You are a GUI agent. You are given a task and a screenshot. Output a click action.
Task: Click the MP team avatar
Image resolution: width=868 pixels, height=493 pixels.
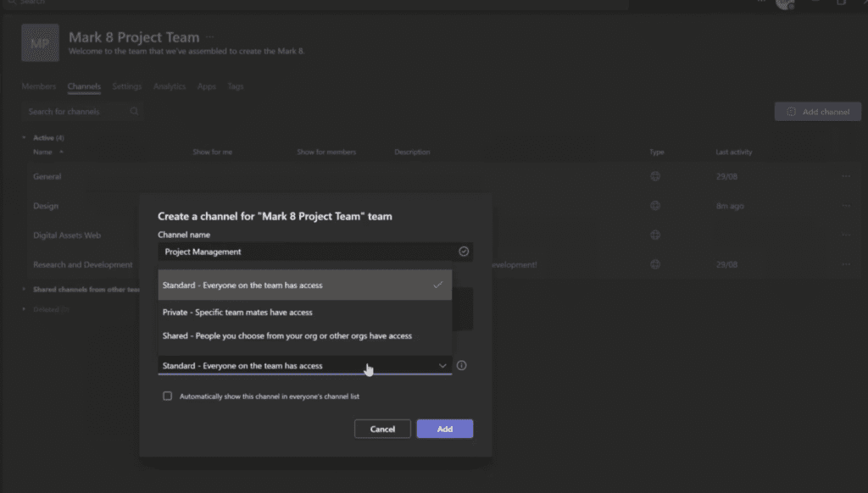41,42
